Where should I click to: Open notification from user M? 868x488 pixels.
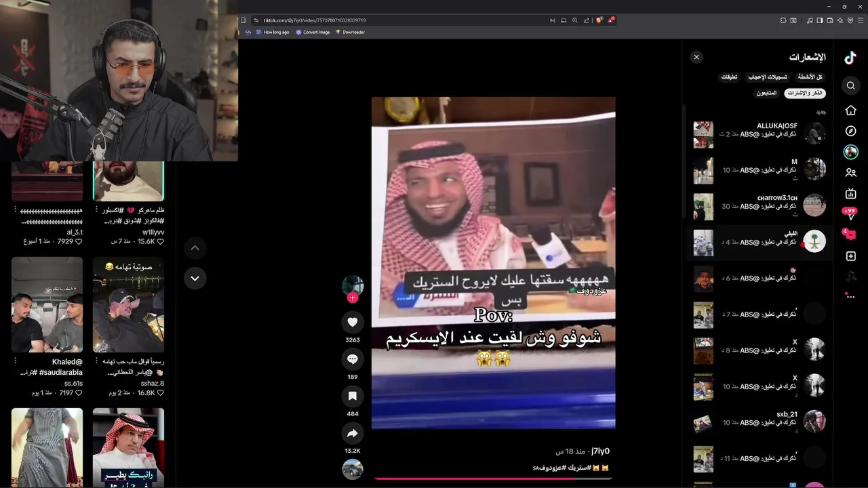coord(759,169)
